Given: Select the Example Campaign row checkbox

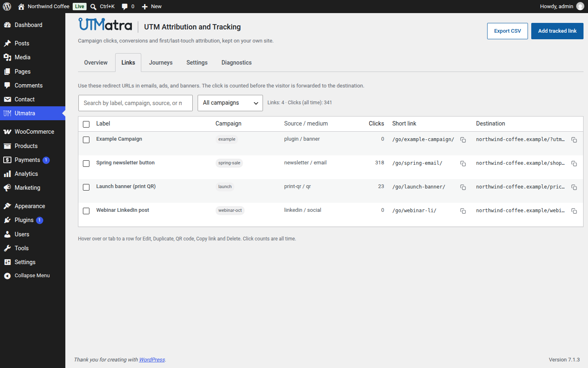Looking at the screenshot, I should click(86, 140).
